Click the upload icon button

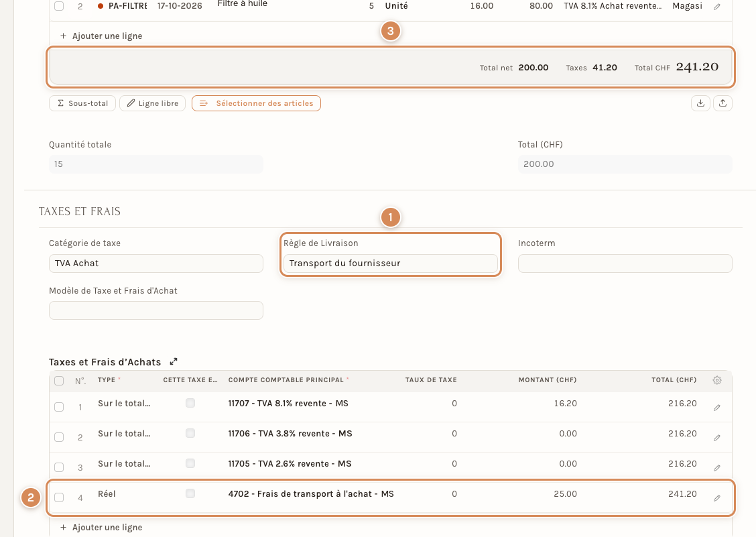click(722, 103)
